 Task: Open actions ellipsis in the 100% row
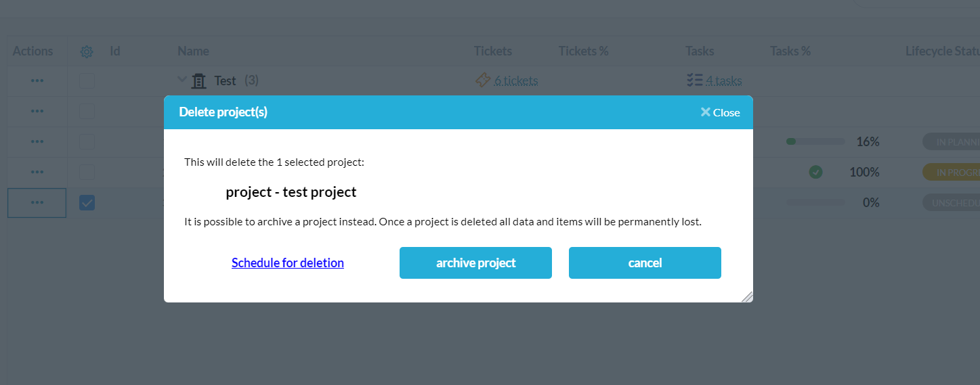point(37,172)
